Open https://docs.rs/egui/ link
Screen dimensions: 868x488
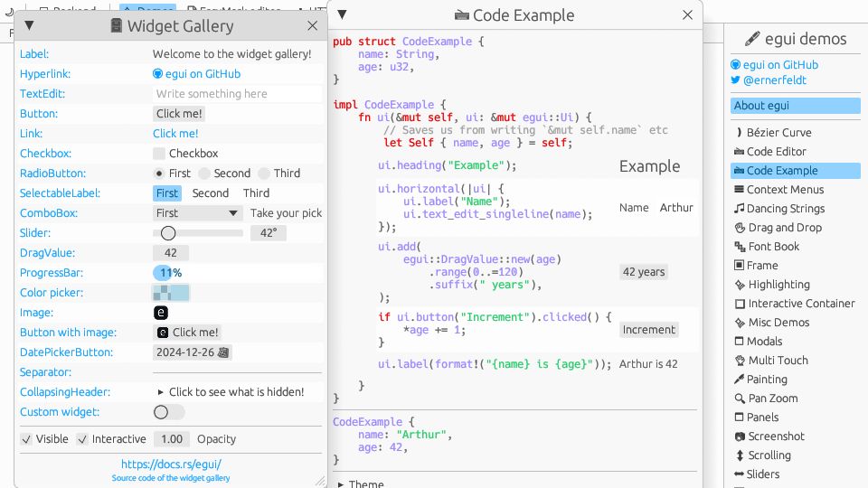(171, 465)
